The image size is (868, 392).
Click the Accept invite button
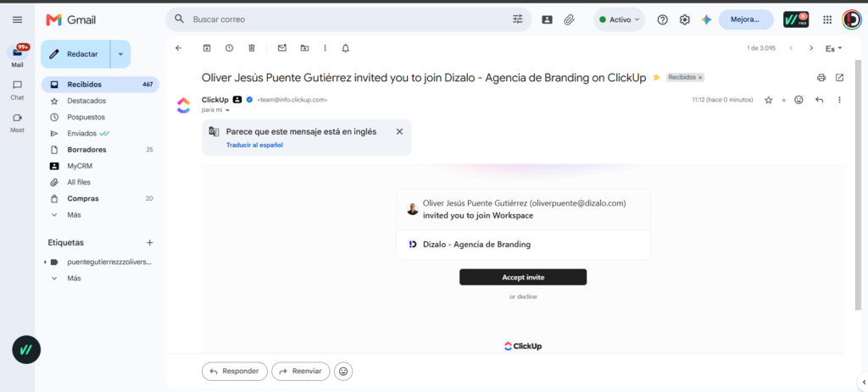tap(522, 277)
